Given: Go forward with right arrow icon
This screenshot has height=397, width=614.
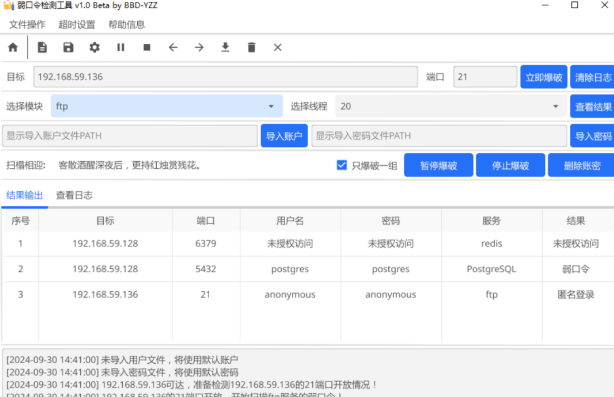Looking at the screenshot, I should 199,47.
